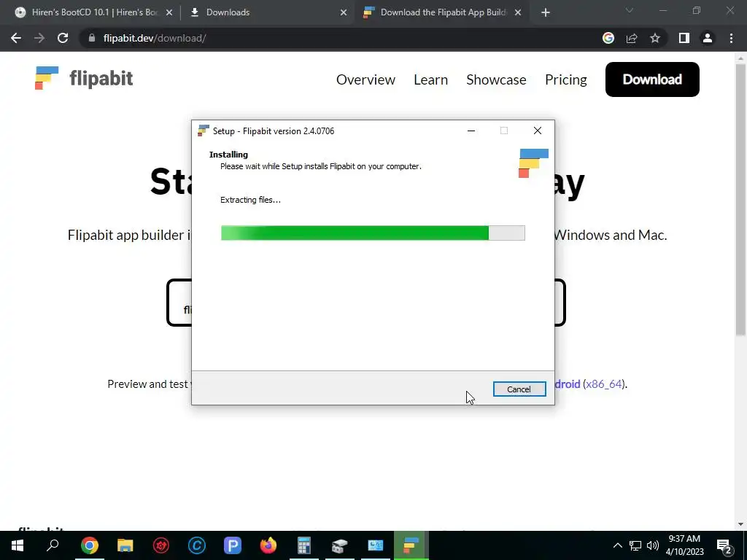Share this page icon

[632, 38]
